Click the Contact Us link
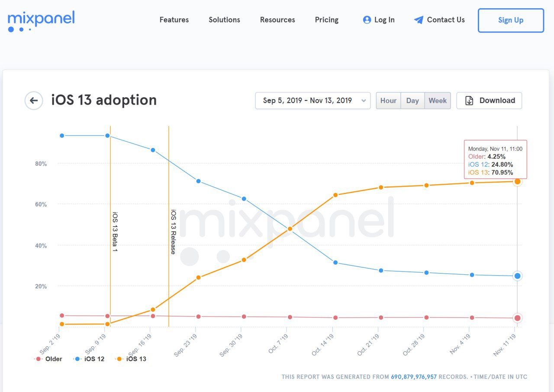This screenshot has height=392, width=554. point(446,20)
